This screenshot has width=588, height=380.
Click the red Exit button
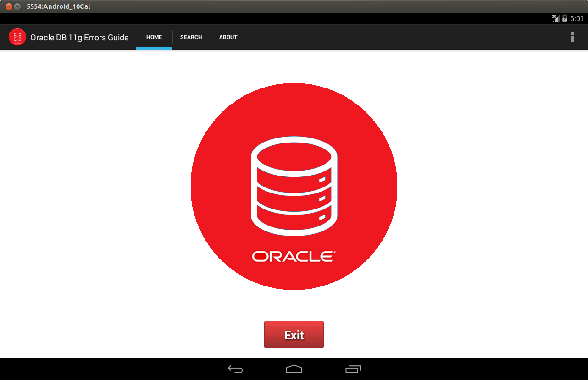pos(294,335)
